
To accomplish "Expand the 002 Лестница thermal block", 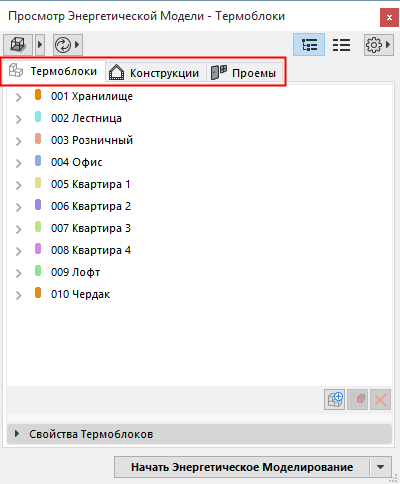I will pos(19,119).
